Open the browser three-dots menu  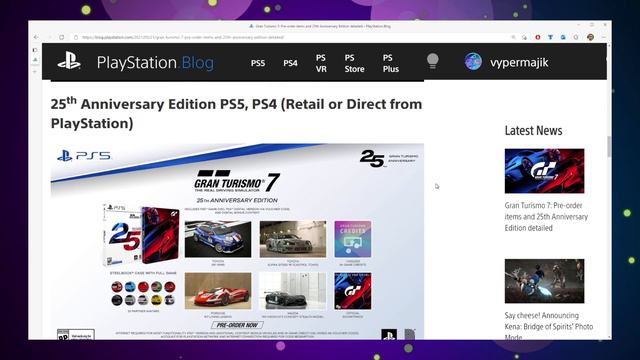coord(604,37)
